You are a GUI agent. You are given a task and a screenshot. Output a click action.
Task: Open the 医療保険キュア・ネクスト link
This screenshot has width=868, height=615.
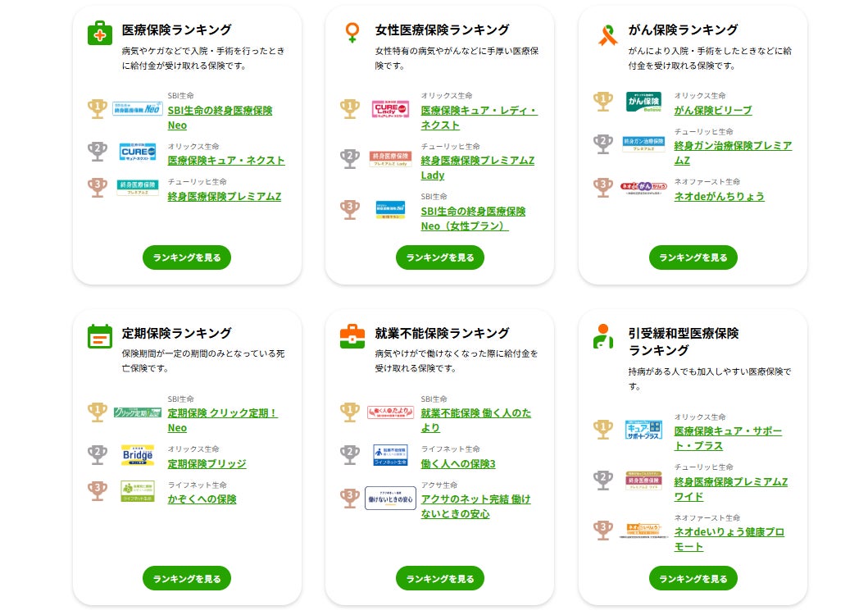226,160
